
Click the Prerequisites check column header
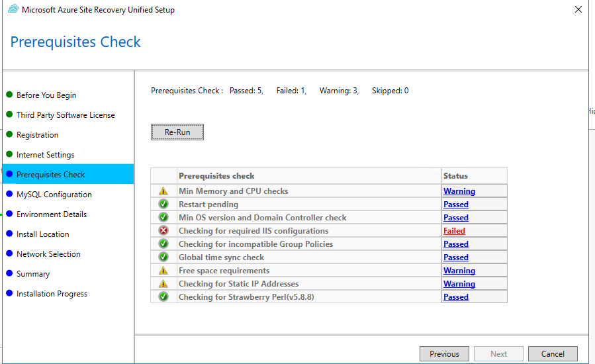point(309,176)
